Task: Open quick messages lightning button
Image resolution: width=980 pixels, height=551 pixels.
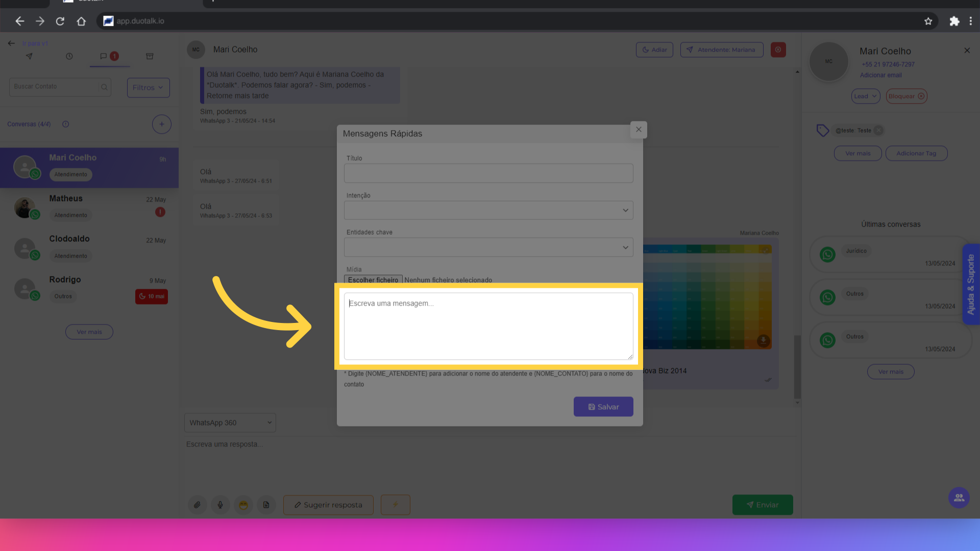Action: [396, 505]
